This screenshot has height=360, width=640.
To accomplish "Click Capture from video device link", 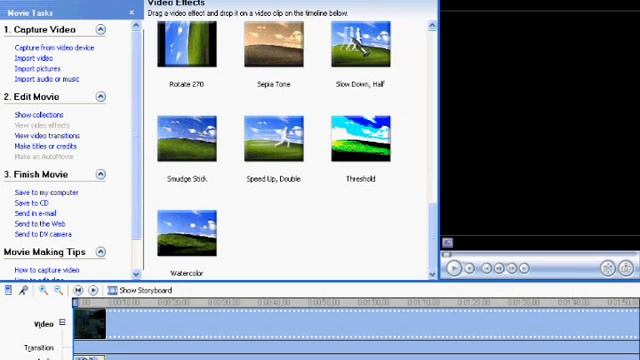I will (x=54, y=48).
